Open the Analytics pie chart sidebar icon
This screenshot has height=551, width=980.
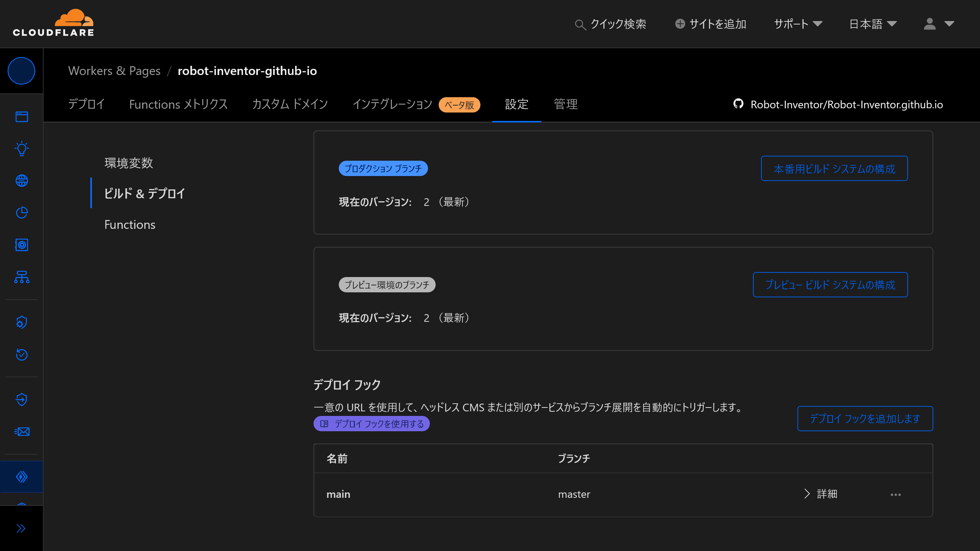click(x=22, y=213)
